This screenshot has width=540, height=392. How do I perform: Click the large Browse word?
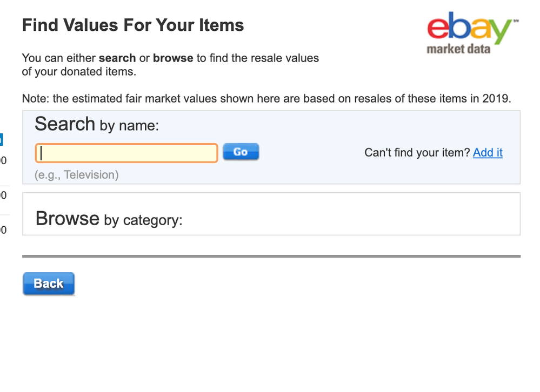68,218
